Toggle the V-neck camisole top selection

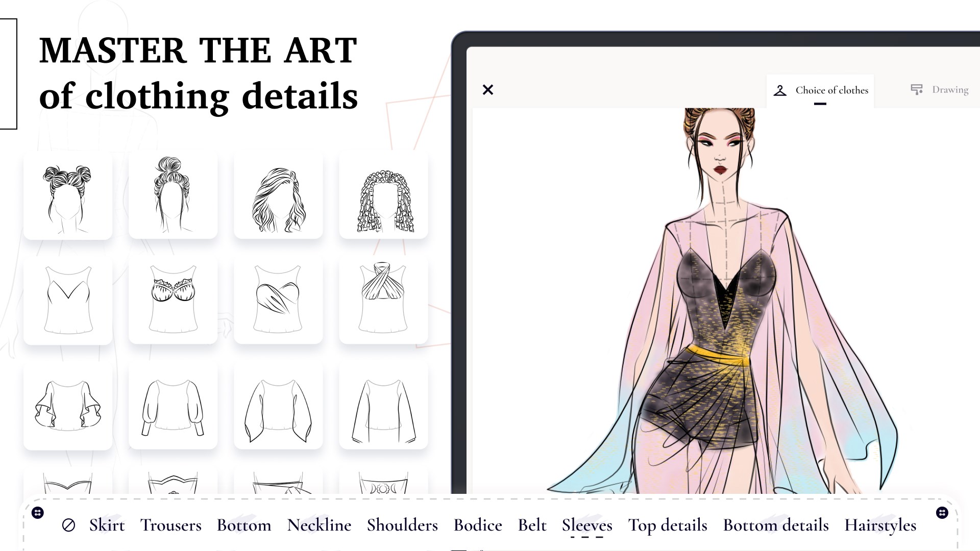coord(68,300)
